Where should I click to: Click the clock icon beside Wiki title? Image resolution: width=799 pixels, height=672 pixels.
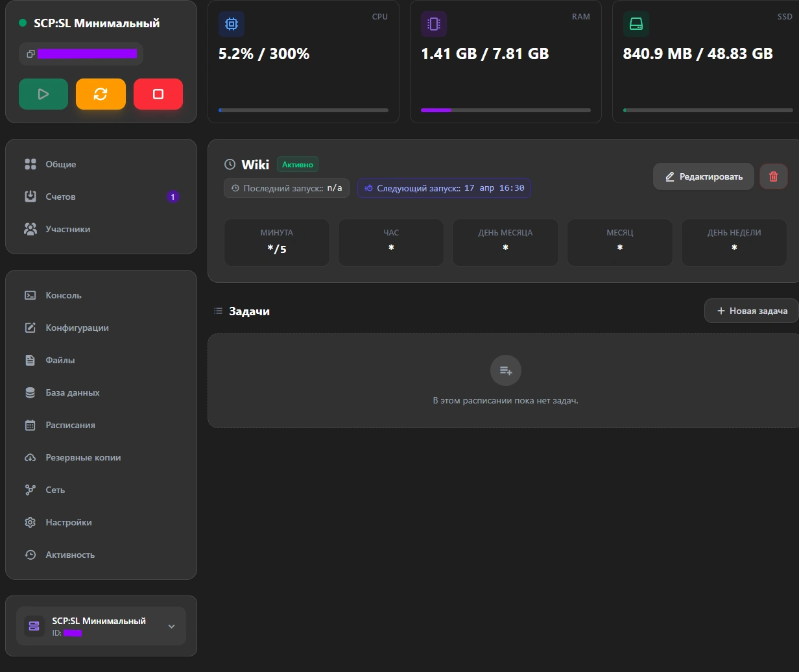pyautogui.click(x=230, y=165)
